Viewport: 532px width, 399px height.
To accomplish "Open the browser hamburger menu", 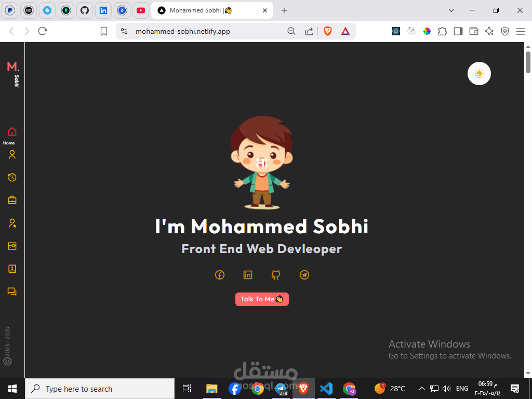I will [521, 31].
